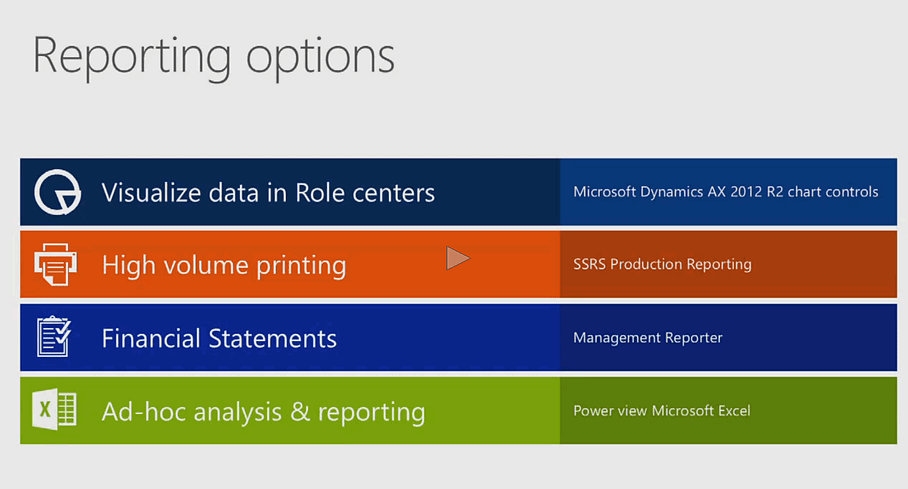
Task: Click the play arrow in the orange bar
Action: (x=457, y=258)
